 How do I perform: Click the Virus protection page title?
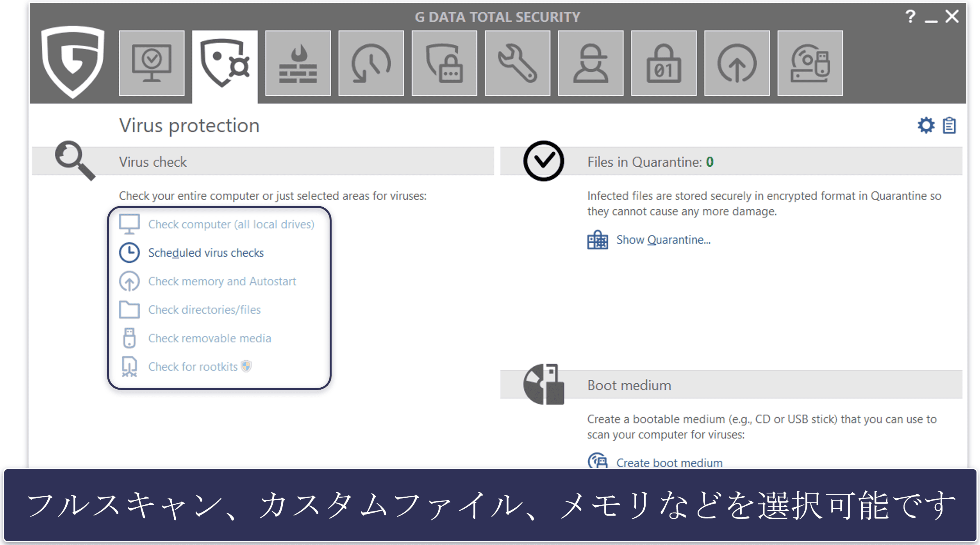click(x=189, y=126)
